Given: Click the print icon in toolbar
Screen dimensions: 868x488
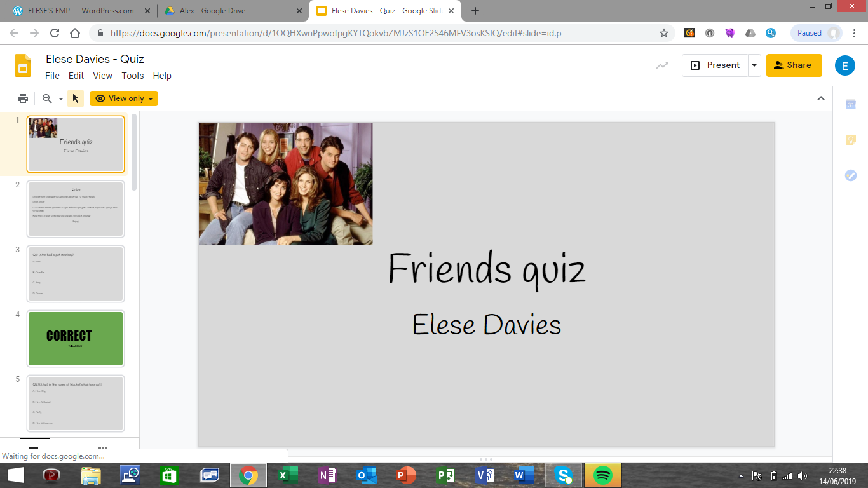Looking at the screenshot, I should (23, 98).
